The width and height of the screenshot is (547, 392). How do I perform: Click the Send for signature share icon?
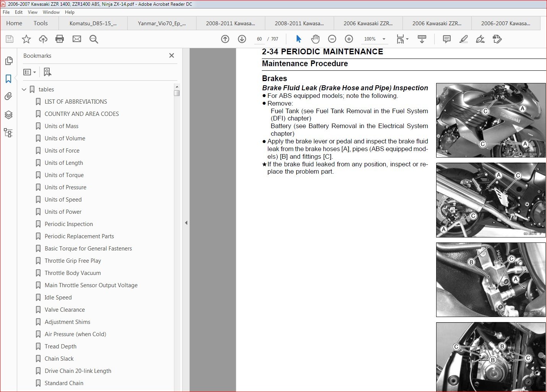(497, 39)
